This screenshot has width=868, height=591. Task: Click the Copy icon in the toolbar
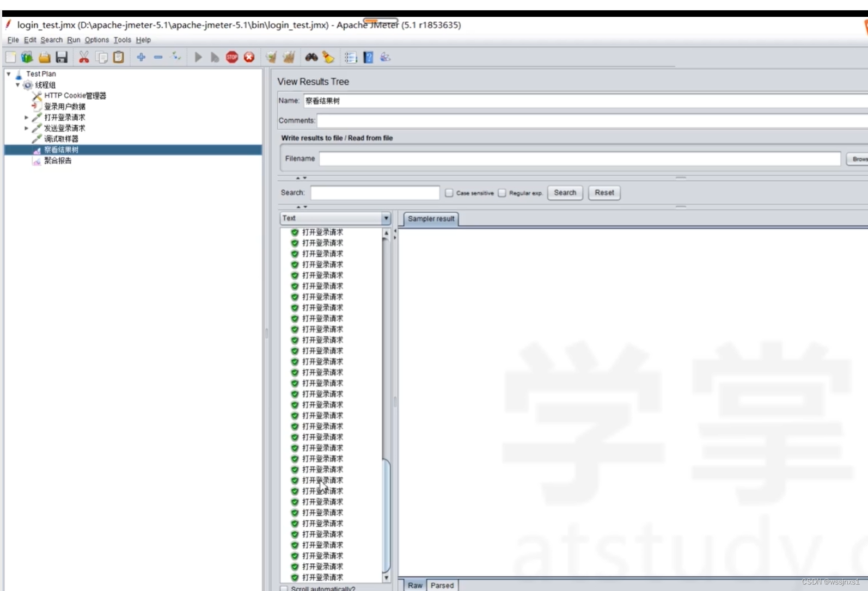coord(101,57)
